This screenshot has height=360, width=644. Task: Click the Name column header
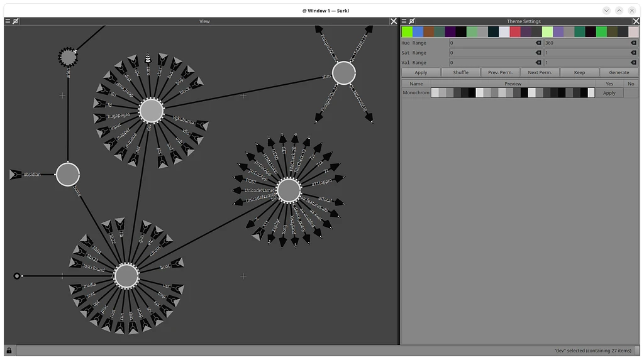coord(416,84)
